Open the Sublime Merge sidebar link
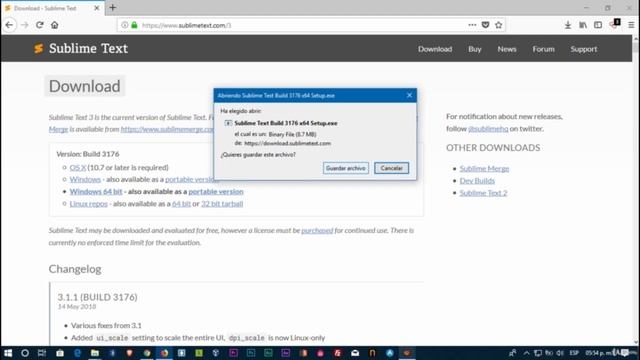Image resolution: width=640 pixels, height=360 pixels. (x=484, y=169)
